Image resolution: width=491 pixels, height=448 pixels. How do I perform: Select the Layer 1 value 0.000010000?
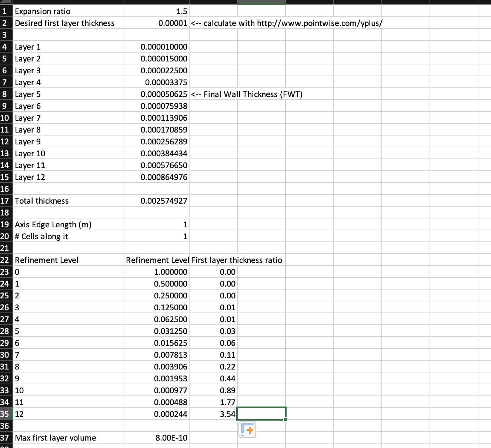(157, 47)
